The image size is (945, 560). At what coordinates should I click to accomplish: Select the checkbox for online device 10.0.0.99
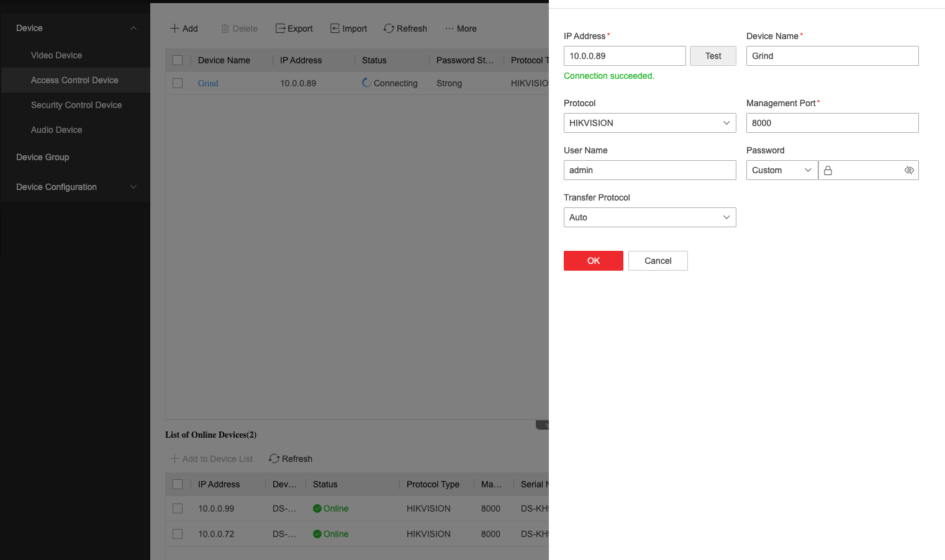pyautogui.click(x=178, y=508)
